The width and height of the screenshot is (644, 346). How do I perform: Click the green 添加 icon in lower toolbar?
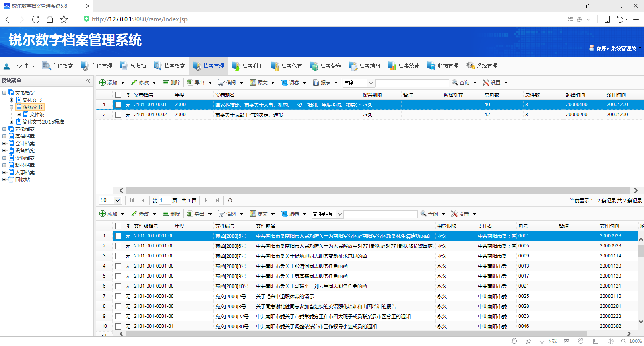click(x=103, y=214)
